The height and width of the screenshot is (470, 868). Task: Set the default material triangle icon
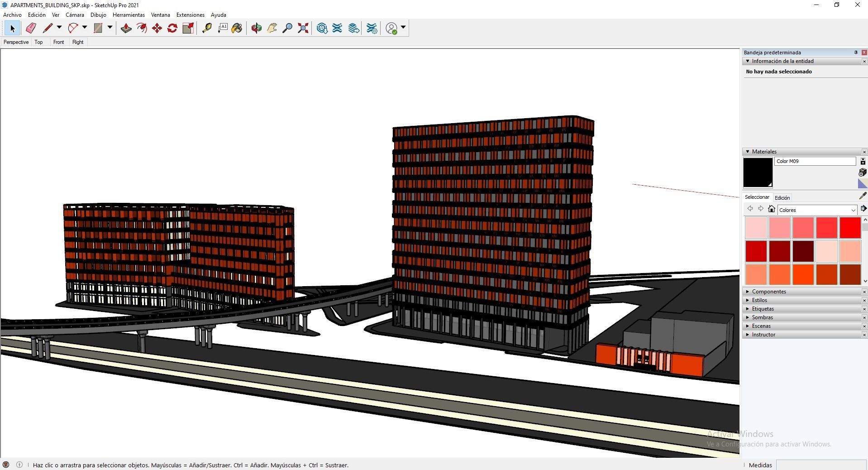click(863, 183)
